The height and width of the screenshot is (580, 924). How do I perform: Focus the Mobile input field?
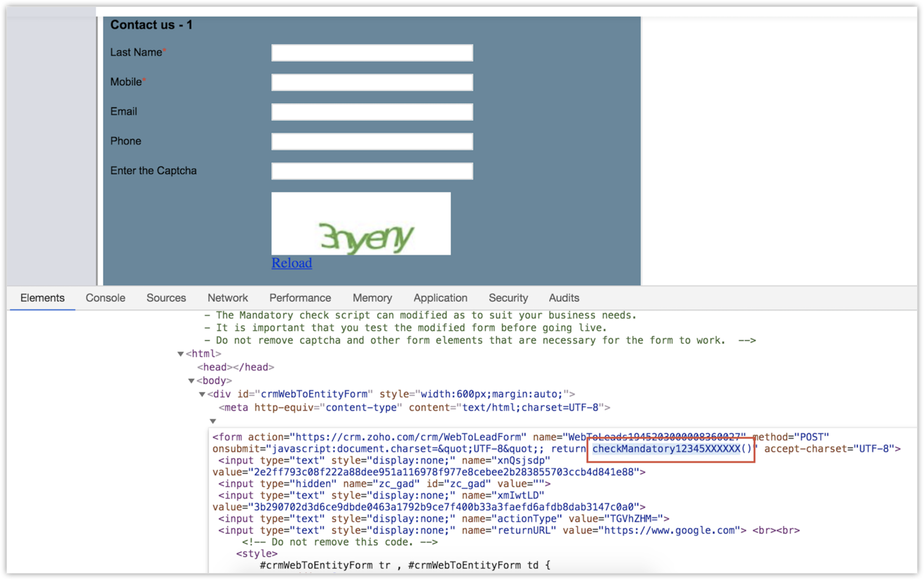372,82
